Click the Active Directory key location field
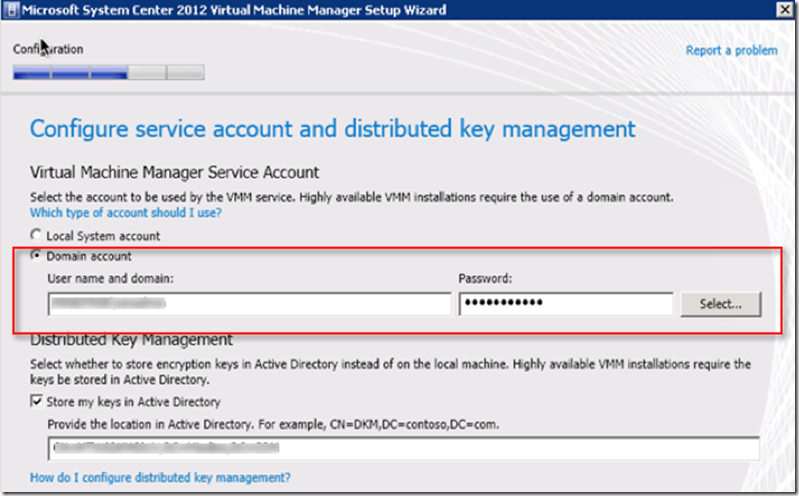 click(x=402, y=447)
